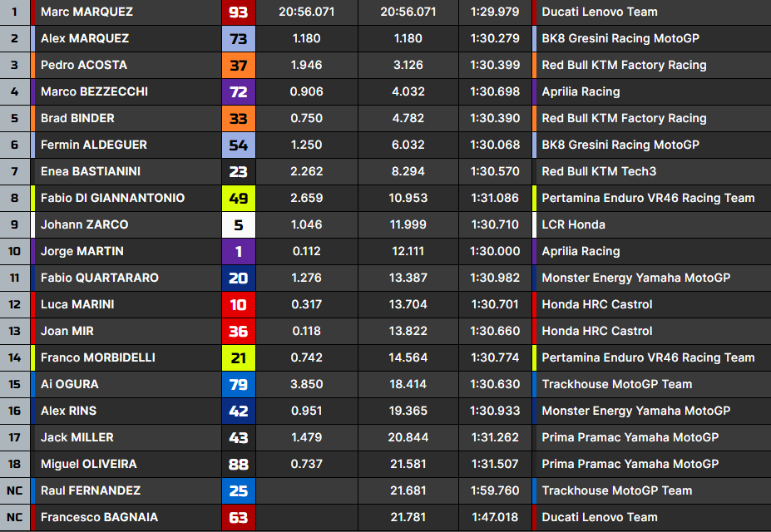Select Fabio Di Giannantonio's yellow 49 badge
771x532 pixels.
(239, 199)
